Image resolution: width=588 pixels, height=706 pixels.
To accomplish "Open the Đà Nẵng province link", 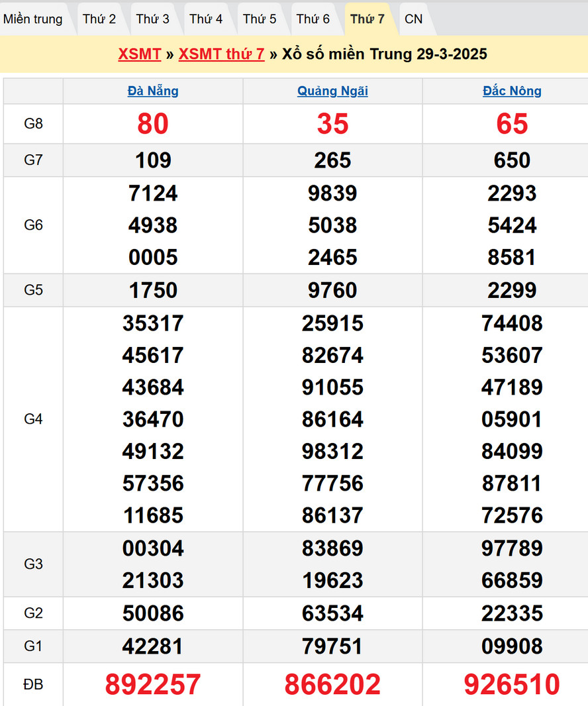I will coord(153,91).
